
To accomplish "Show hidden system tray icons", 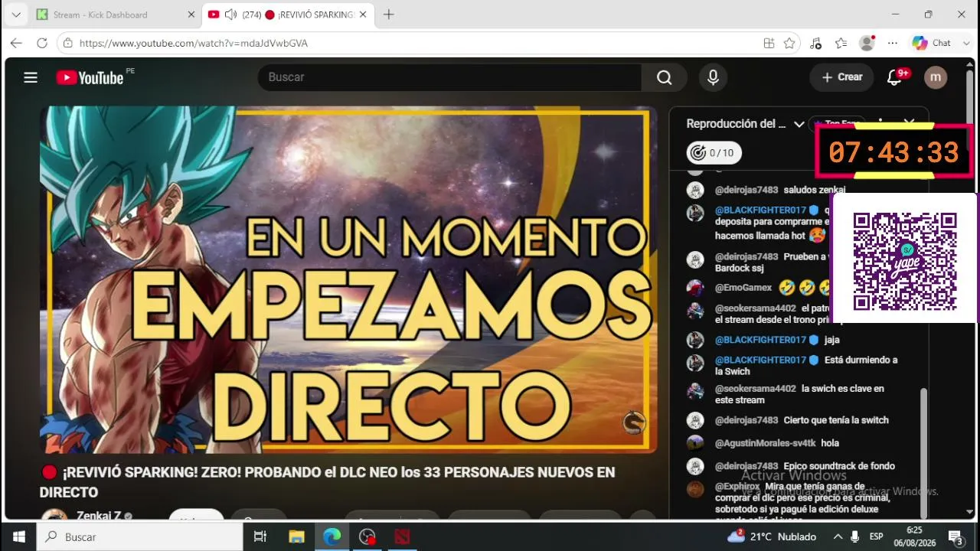I will point(838,536).
